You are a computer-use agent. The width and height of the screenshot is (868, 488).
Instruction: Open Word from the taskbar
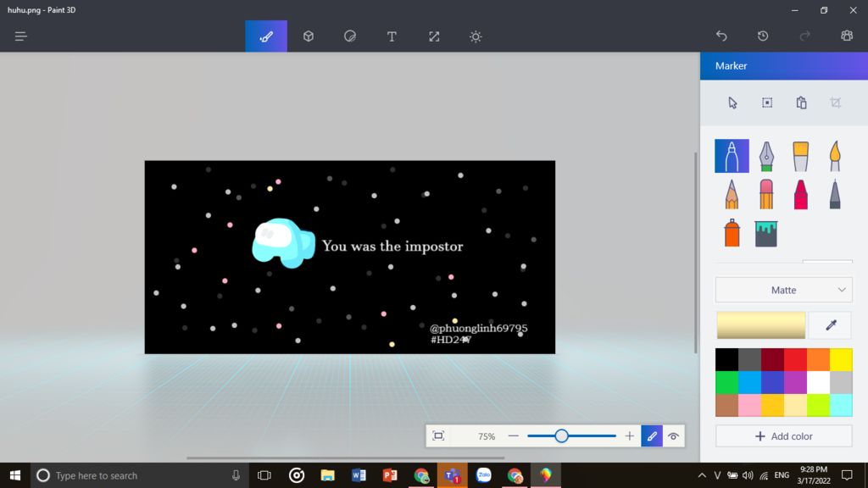tap(359, 475)
